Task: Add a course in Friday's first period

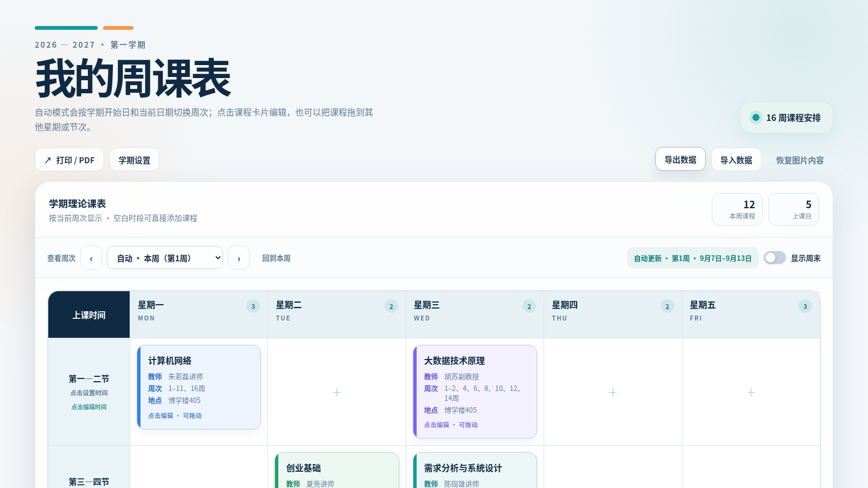Action: [751, 392]
